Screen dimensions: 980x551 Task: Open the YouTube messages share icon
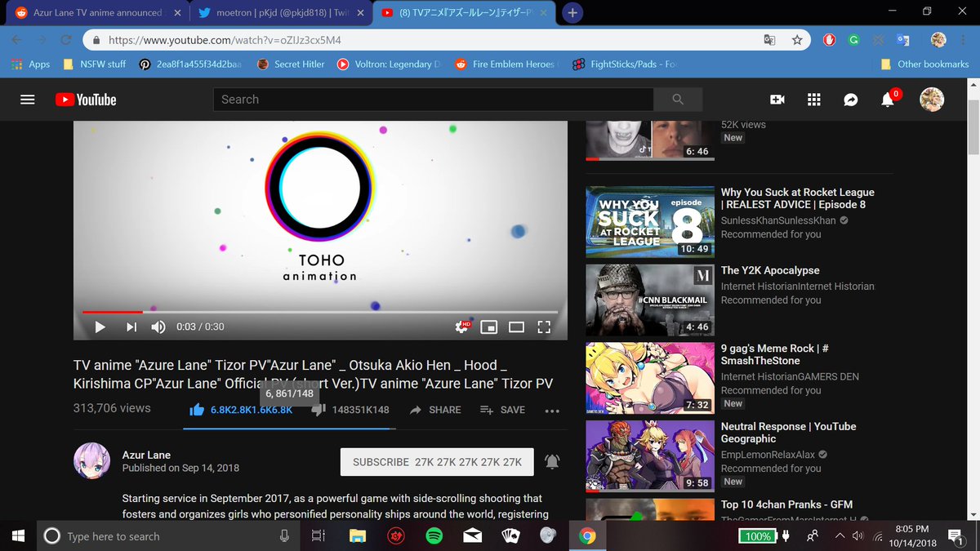pos(850,100)
